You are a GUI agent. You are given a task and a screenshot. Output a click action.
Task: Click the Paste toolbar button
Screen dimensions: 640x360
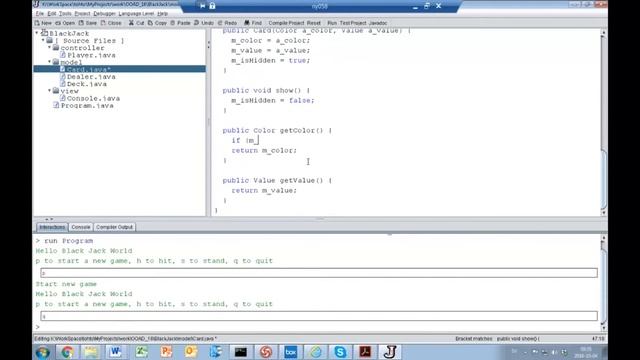pos(180,23)
